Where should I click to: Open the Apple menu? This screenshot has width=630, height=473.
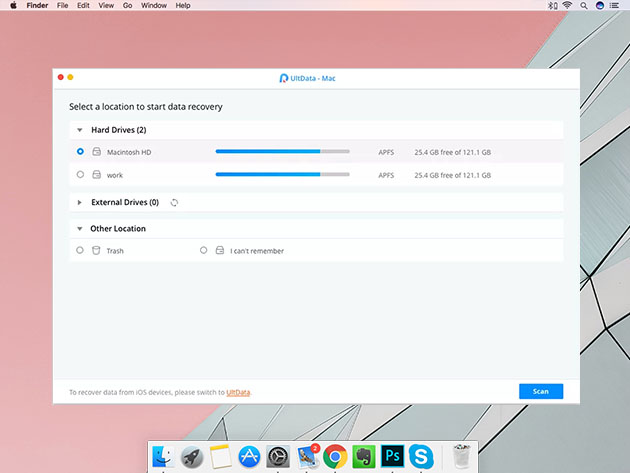(13, 5)
